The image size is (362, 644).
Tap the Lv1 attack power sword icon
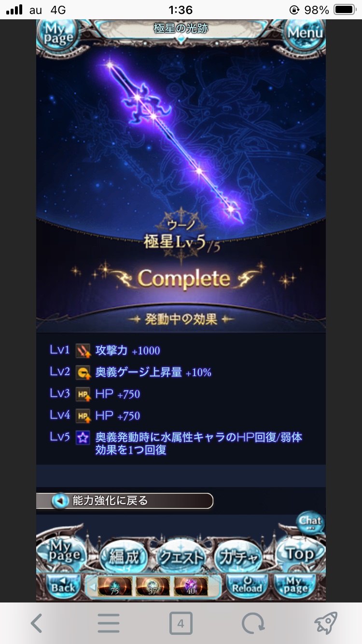click(x=83, y=350)
